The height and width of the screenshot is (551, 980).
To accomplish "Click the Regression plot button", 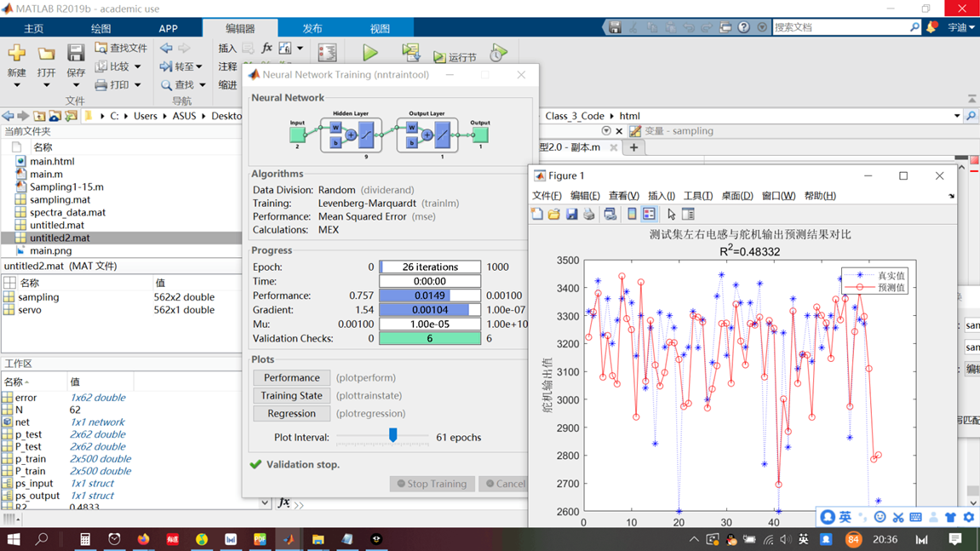I will [x=291, y=413].
